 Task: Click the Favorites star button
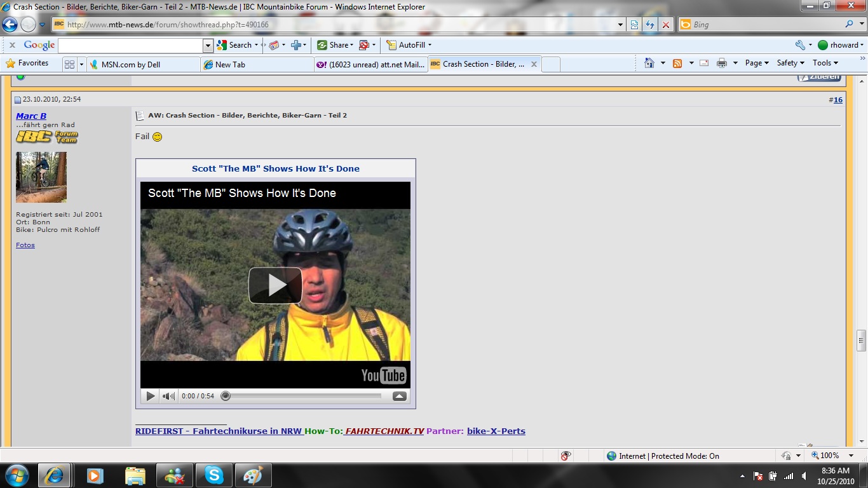27,63
